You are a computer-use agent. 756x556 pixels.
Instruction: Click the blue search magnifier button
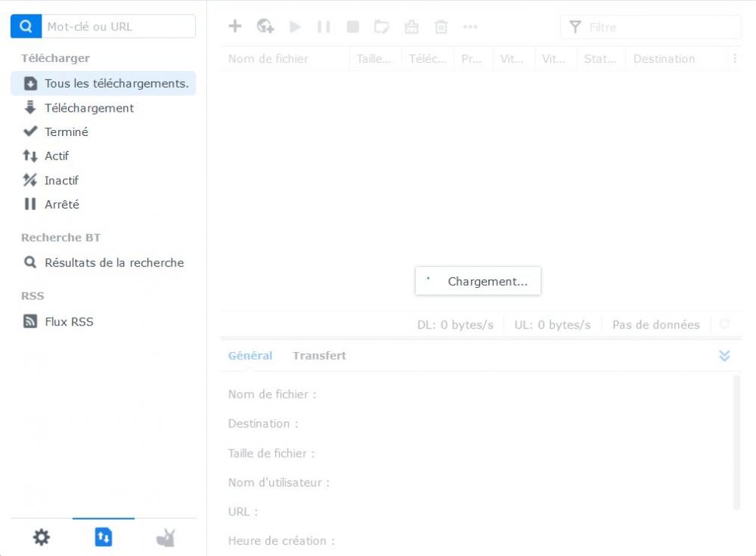point(26,26)
